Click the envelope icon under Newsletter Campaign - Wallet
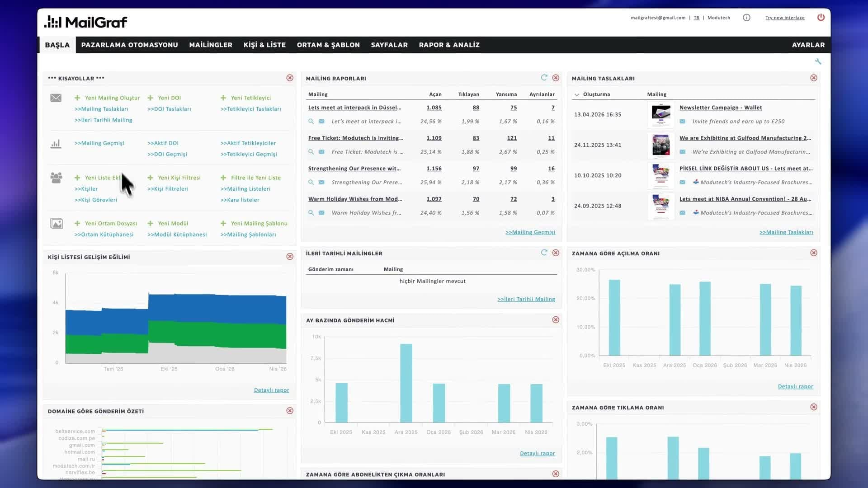 point(683,122)
